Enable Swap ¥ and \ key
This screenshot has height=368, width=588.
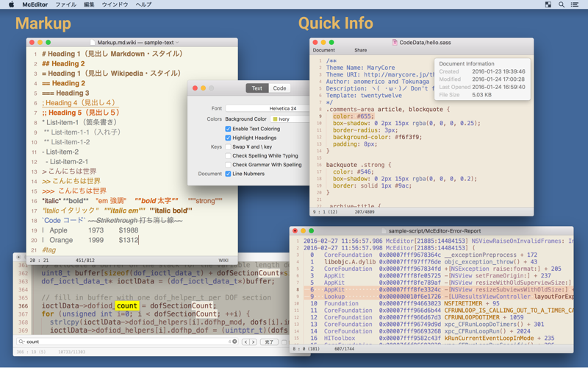(228, 146)
